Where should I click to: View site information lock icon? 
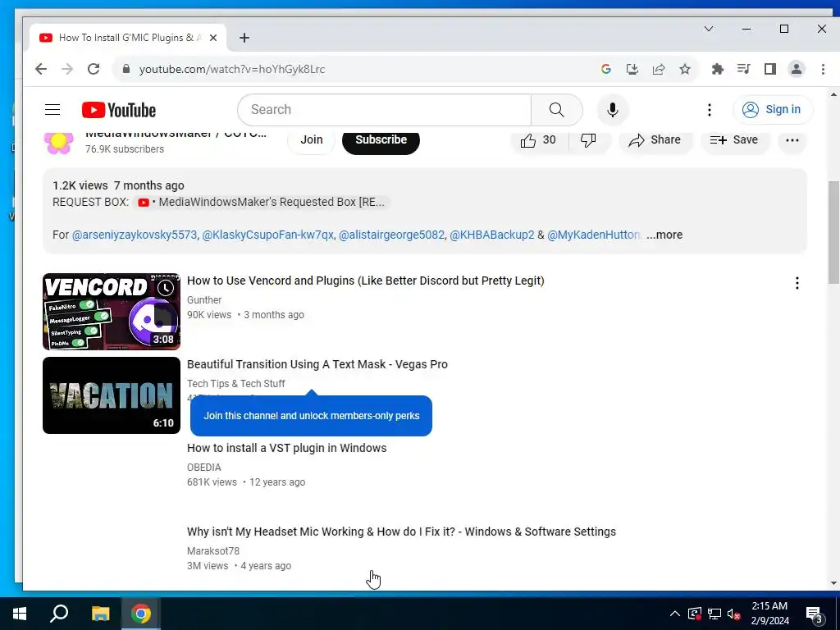126,69
